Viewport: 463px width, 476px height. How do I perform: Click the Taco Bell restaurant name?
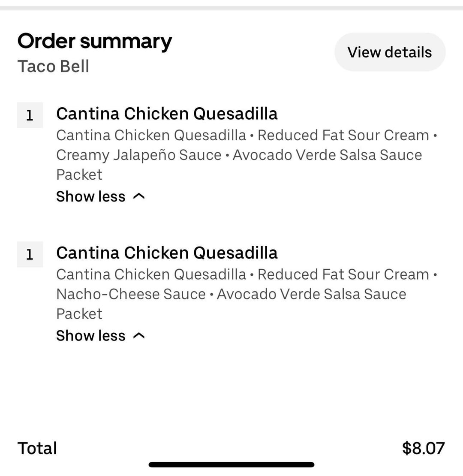[x=53, y=66]
